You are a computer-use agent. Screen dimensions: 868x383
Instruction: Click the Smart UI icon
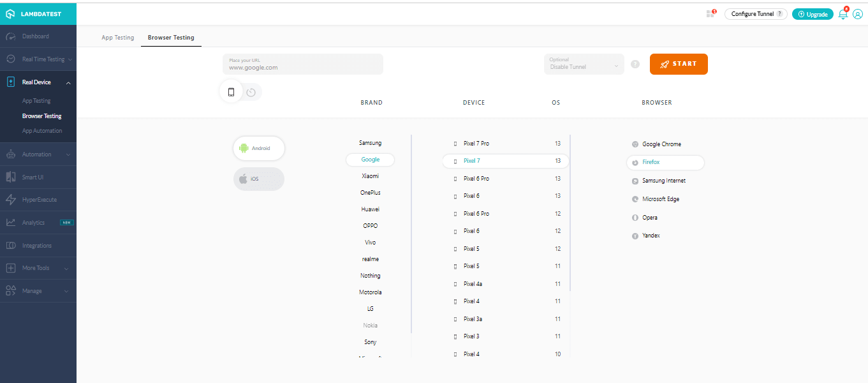10,177
